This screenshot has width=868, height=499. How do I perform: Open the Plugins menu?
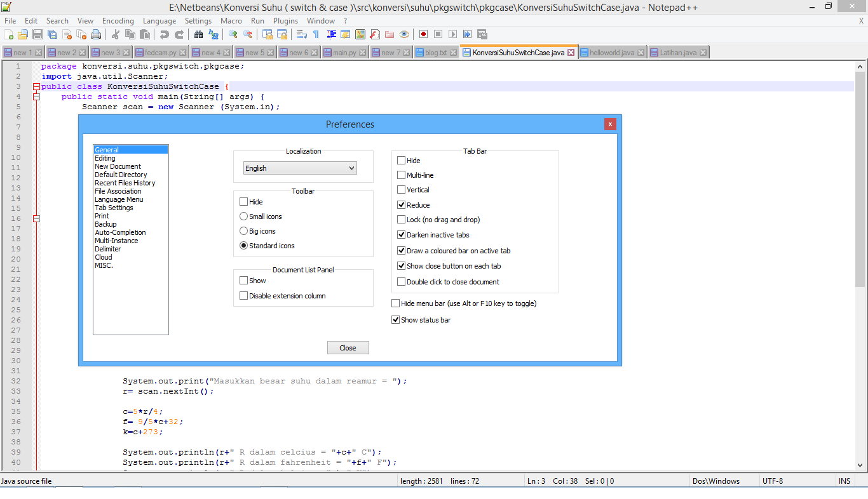[x=285, y=21]
